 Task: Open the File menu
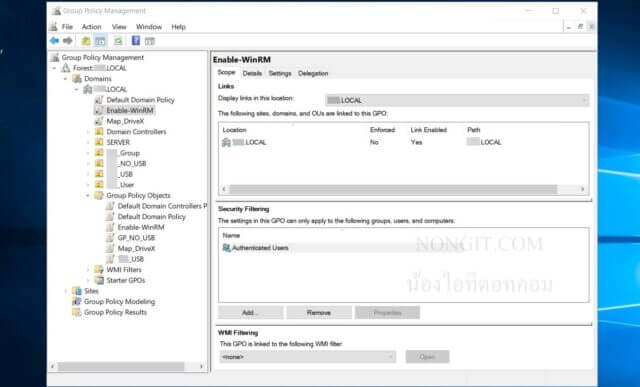67,27
